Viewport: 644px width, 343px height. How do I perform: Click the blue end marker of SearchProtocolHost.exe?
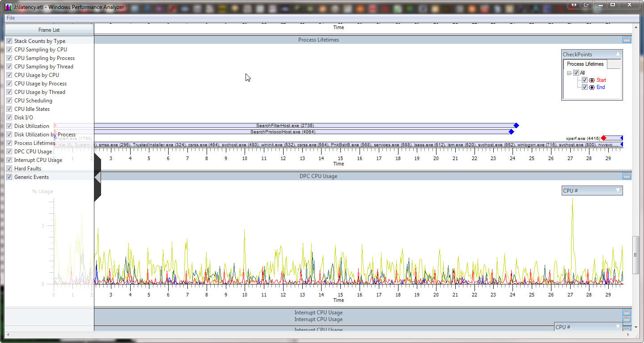pyautogui.click(x=511, y=132)
